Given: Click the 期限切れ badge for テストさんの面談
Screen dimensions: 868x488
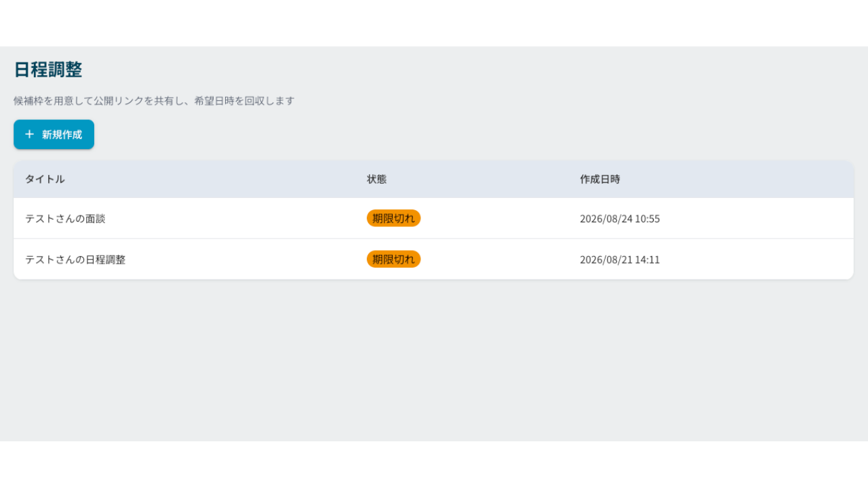Looking at the screenshot, I should [x=393, y=218].
